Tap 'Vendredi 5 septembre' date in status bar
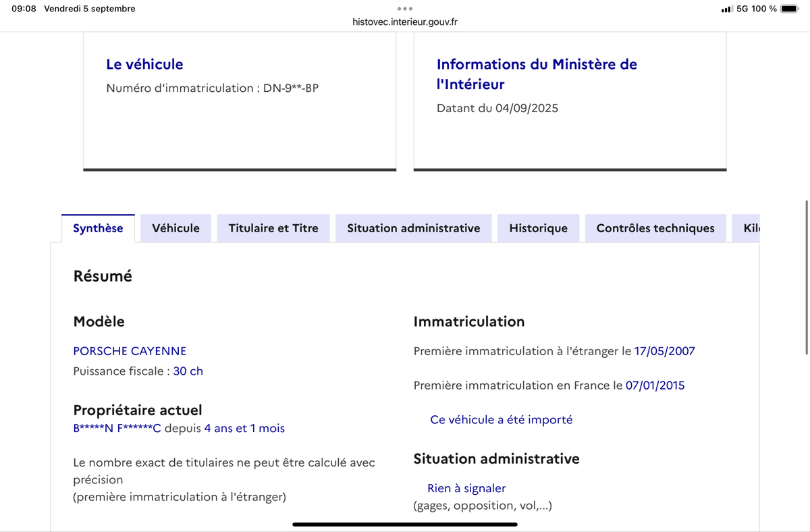Image resolution: width=810 pixels, height=532 pixels. (90, 9)
